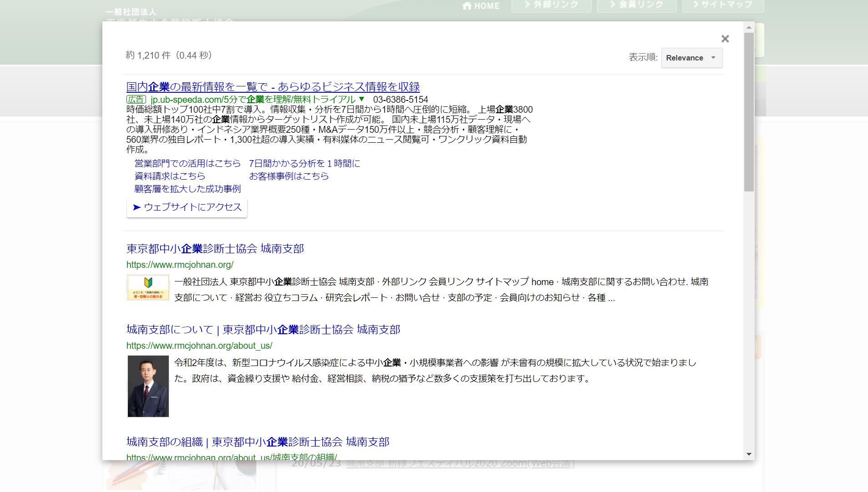
Task: Select the 資料請求はこちら sitelink
Action: click(x=170, y=176)
